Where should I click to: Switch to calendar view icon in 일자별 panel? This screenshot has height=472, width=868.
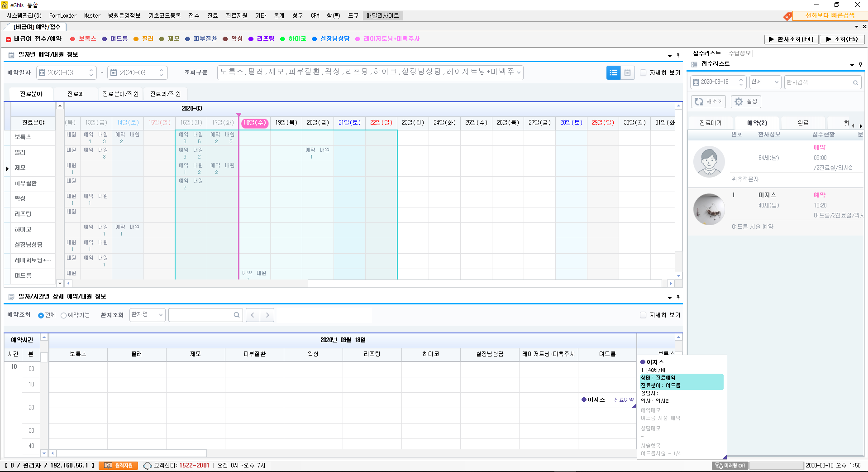coord(628,72)
